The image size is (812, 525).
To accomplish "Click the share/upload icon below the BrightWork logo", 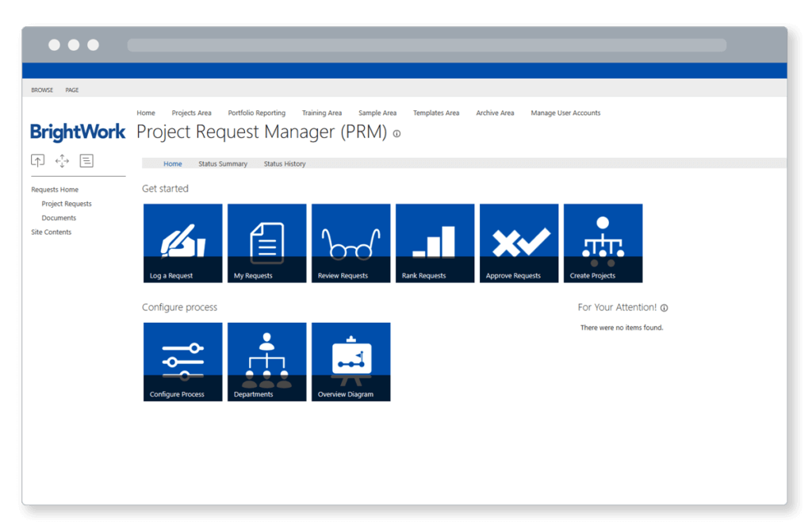I will (x=37, y=160).
